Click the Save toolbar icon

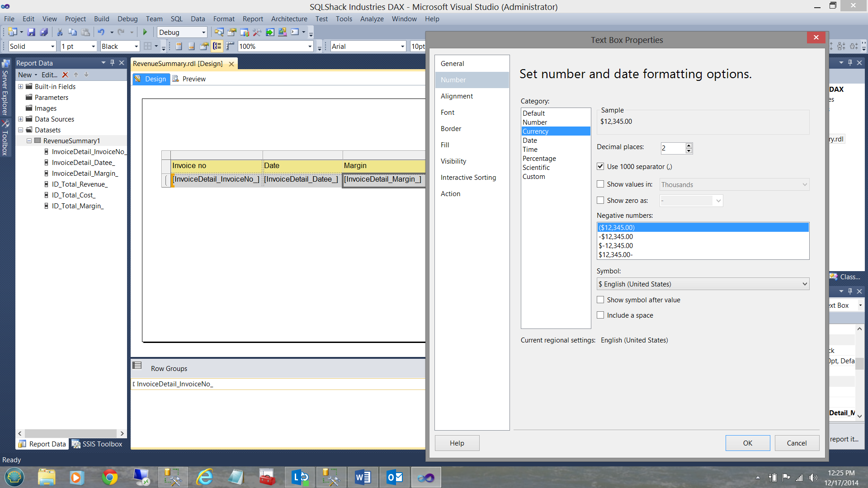(x=31, y=32)
